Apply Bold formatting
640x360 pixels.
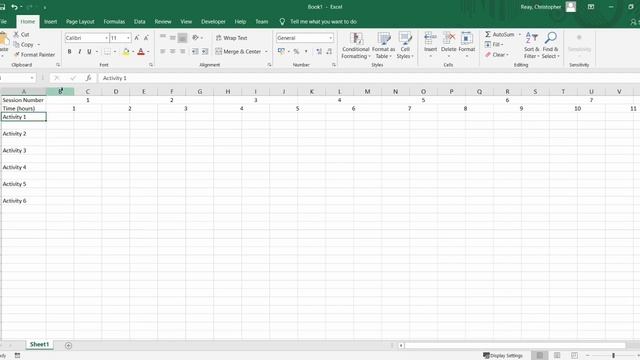(69, 52)
